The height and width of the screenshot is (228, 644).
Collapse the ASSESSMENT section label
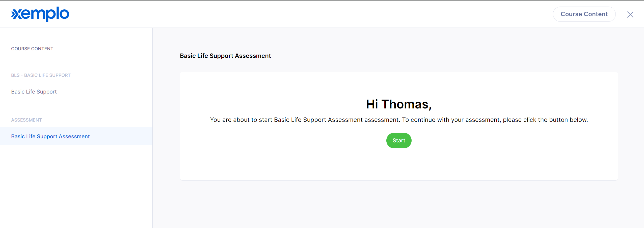coord(26,120)
